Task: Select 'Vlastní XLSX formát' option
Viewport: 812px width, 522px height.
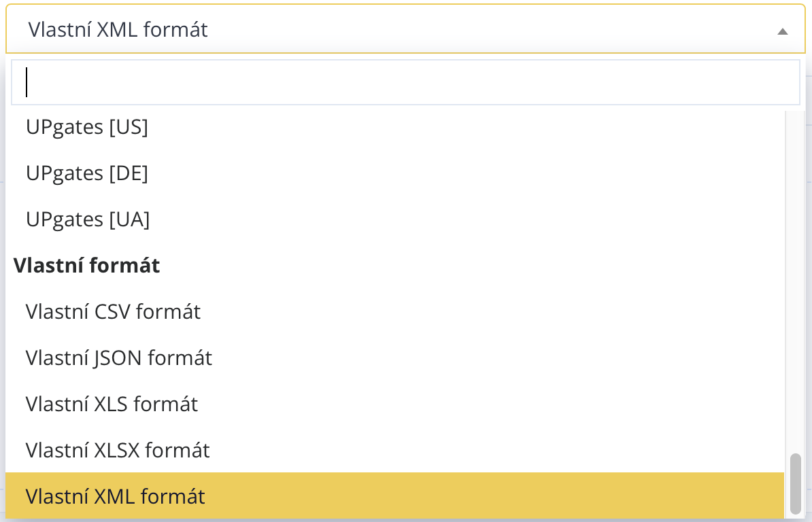Action: [x=118, y=451]
